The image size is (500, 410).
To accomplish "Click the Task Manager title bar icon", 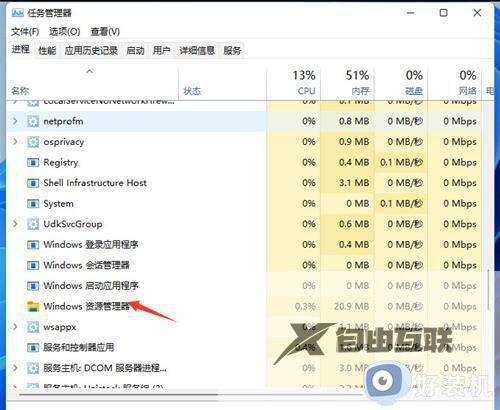I will [17, 13].
